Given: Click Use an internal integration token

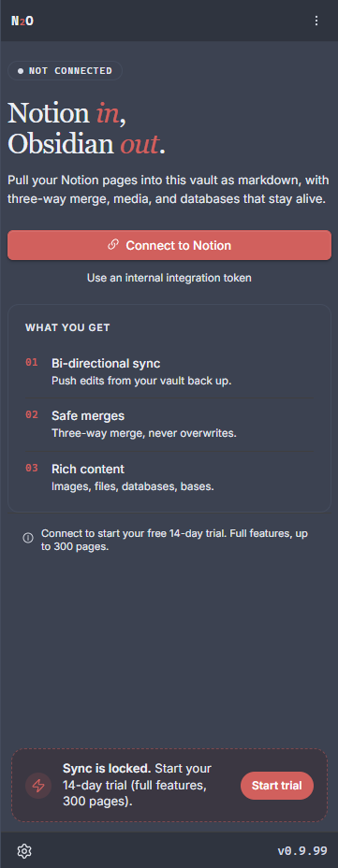Looking at the screenshot, I should [x=169, y=278].
